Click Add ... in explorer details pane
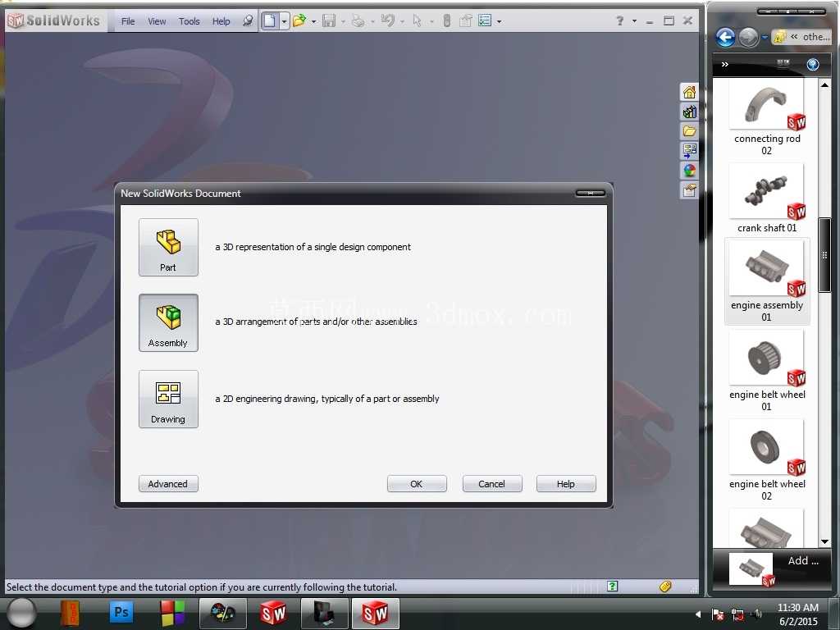The width and height of the screenshot is (840, 630). [x=803, y=561]
